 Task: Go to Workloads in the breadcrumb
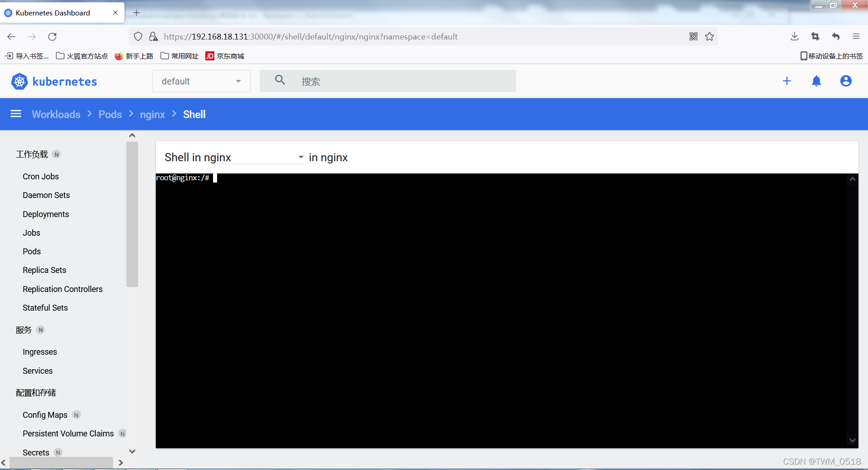click(x=56, y=114)
